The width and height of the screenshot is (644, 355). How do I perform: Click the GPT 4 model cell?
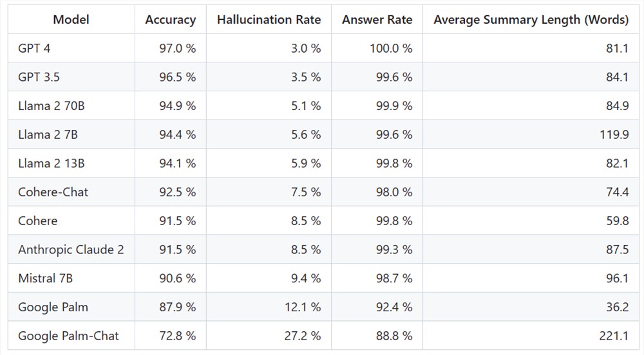pos(35,48)
